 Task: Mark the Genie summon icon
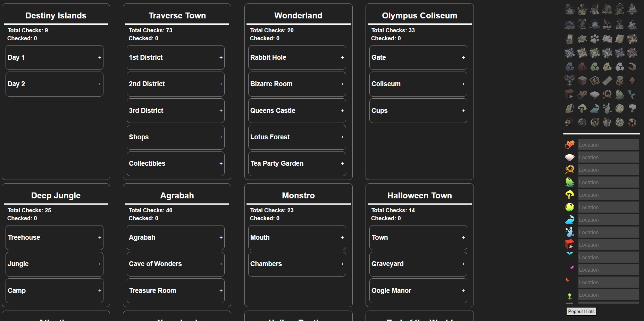[x=582, y=122]
